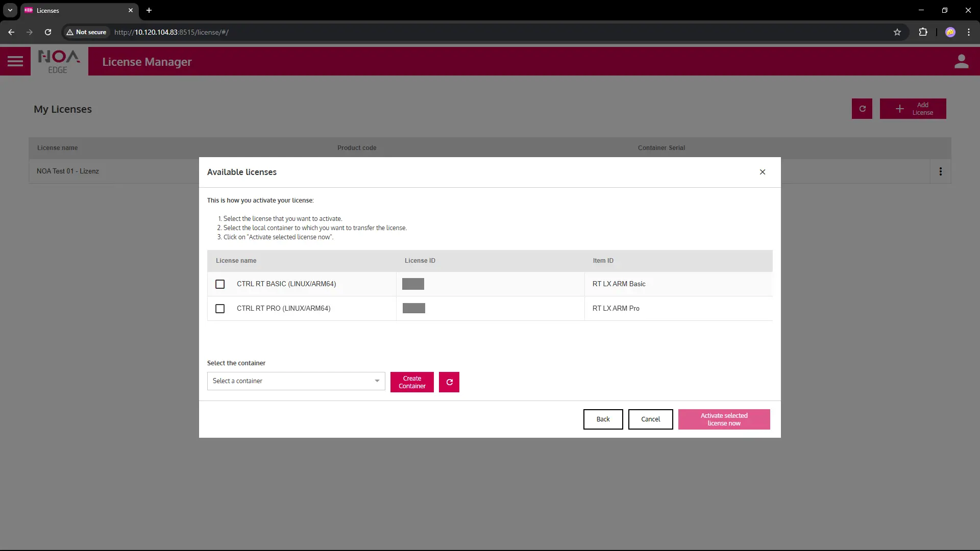
Task: Click the My Licenses refresh icon
Action: 862,109
